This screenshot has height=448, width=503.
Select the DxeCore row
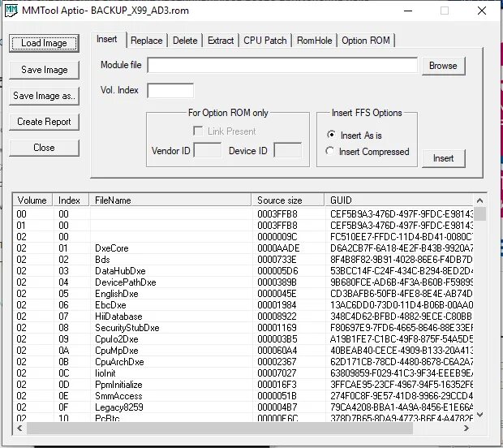243,248
